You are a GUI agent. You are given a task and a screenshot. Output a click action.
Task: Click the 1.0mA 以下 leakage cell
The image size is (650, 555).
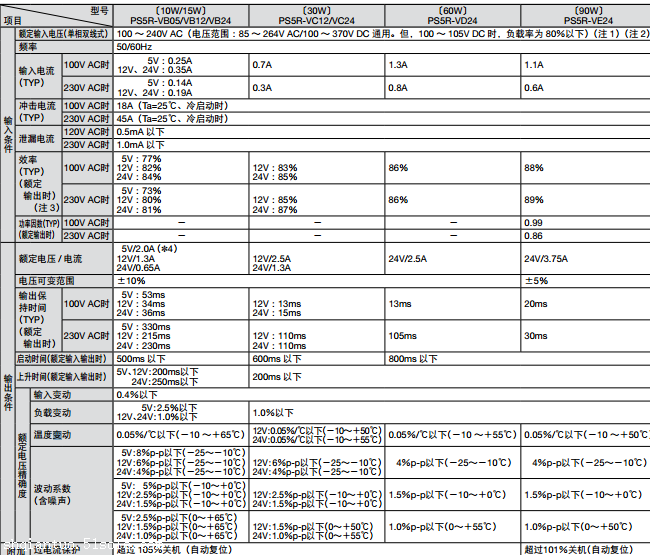[x=382, y=145]
